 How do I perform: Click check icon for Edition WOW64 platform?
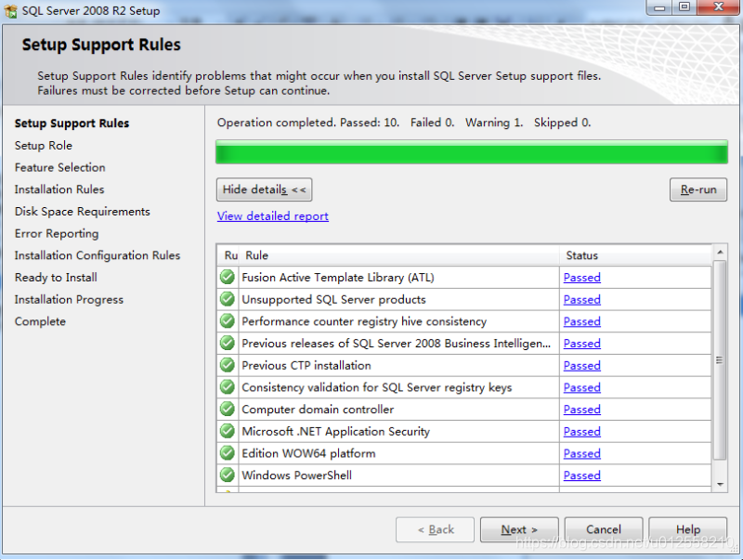[x=228, y=453]
